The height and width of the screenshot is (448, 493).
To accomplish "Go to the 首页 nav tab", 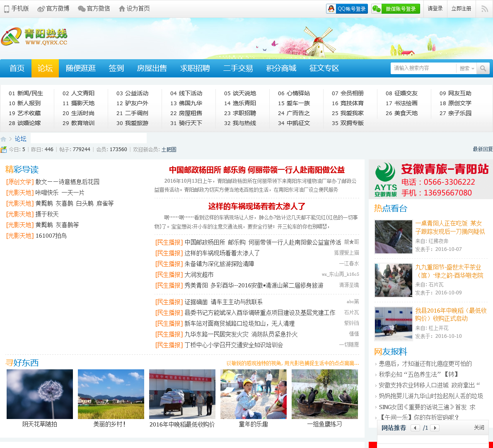I will 17,68.
